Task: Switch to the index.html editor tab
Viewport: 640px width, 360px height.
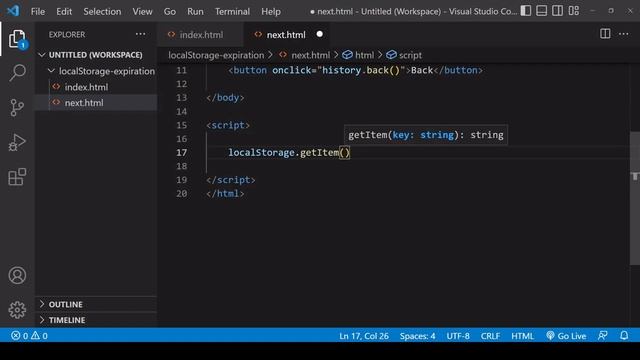Action: [200, 35]
